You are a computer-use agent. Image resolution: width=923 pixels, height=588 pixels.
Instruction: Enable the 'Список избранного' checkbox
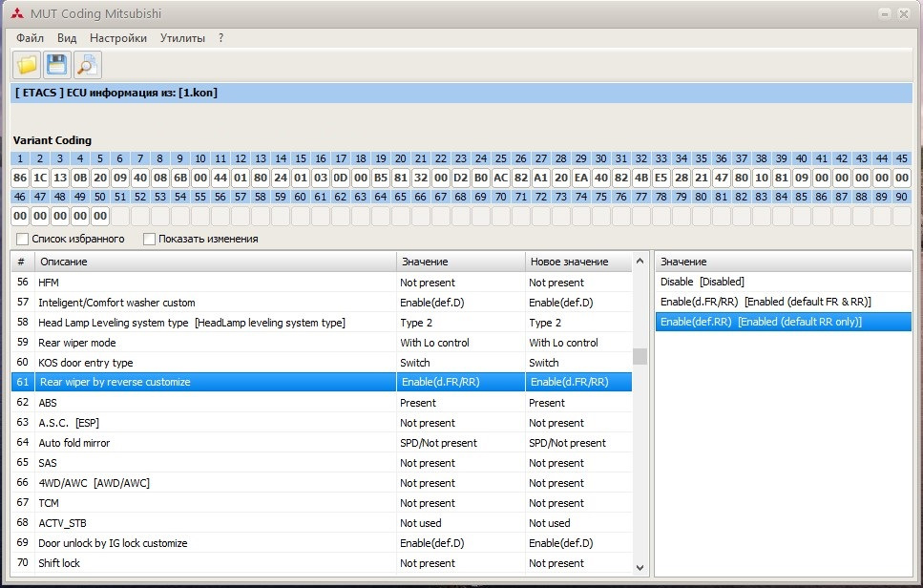click(23, 239)
